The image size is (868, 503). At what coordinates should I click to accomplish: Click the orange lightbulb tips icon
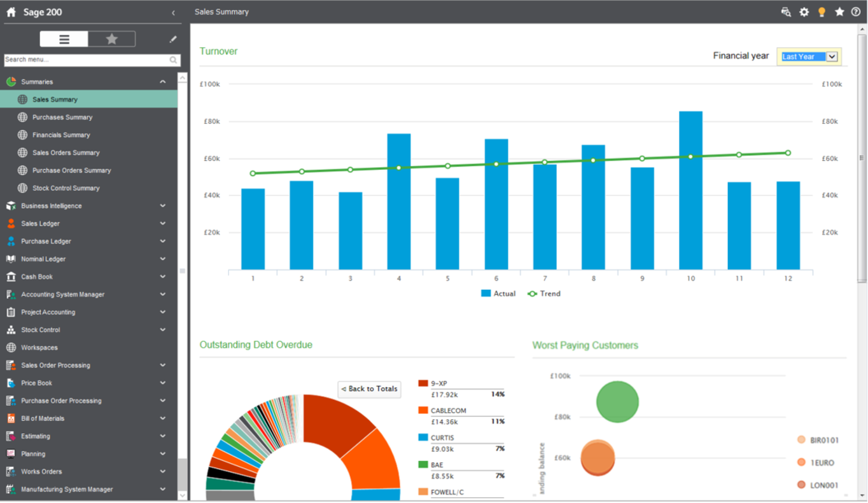[x=822, y=12]
